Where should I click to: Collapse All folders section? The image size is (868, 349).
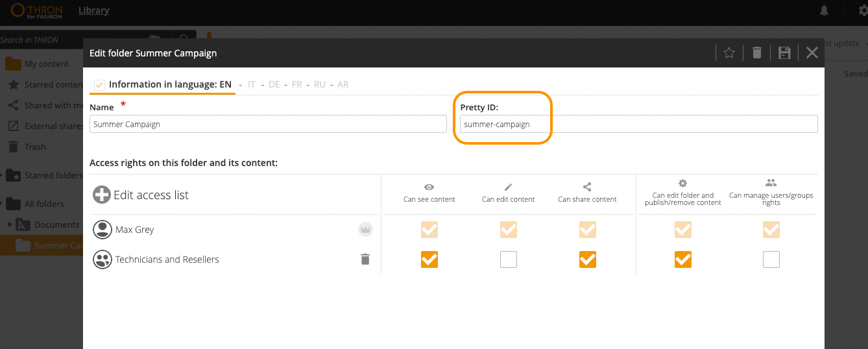point(3,204)
